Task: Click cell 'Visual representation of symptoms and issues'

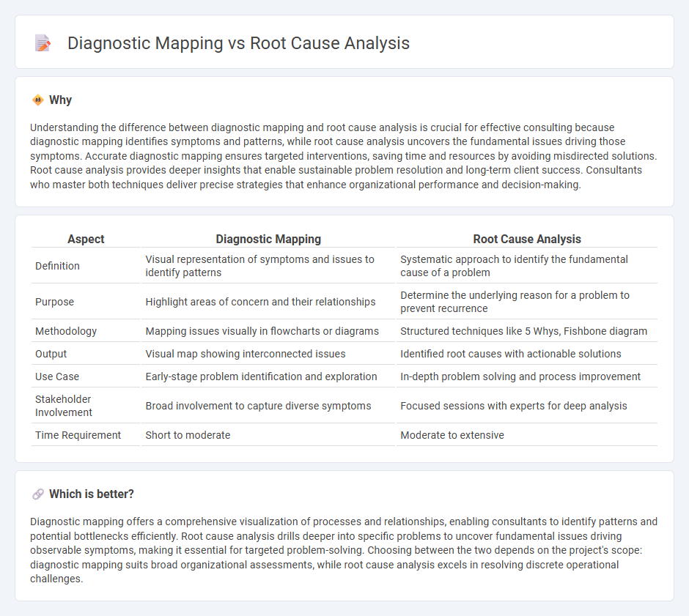Action: click(268, 266)
